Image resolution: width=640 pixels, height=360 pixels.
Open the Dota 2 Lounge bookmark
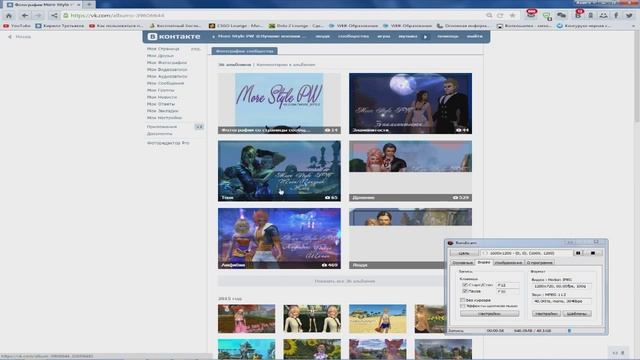pyautogui.click(x=296, y=26)
